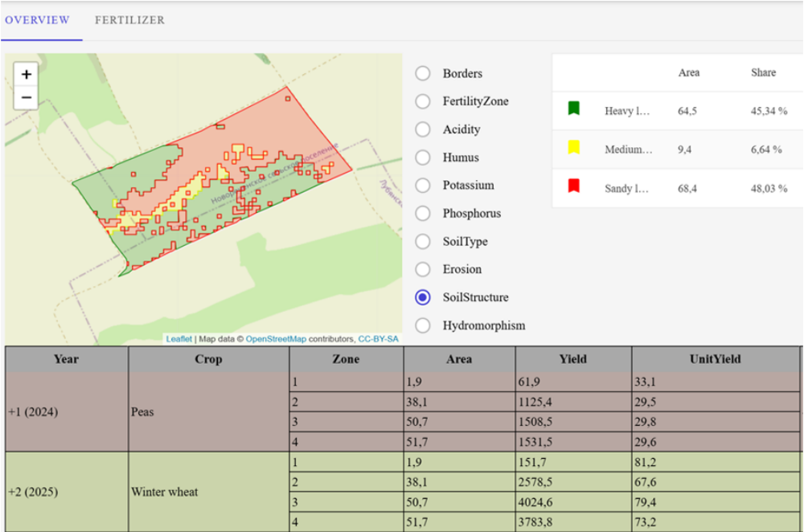Open the Leaflet attribution link
This screenshot has width=804, height=532.
point(179,339)
